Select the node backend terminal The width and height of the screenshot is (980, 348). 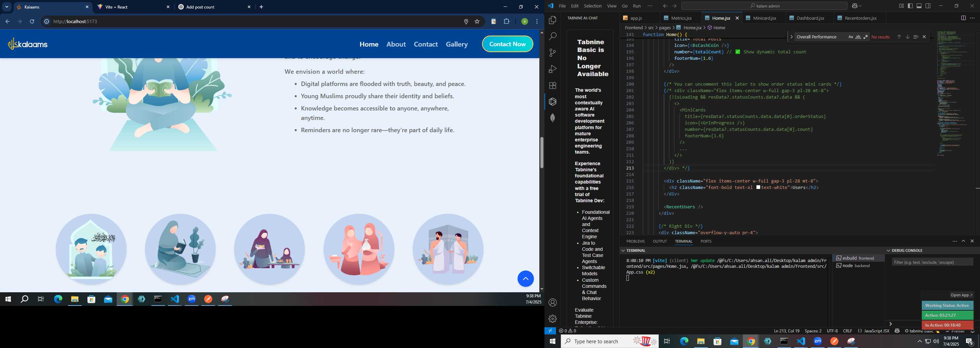858,266
